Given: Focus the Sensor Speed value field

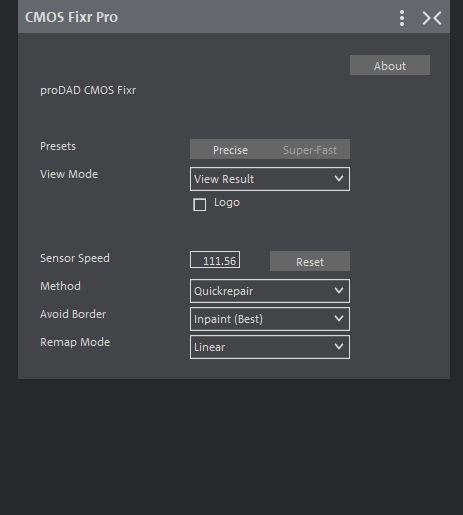Looking at the screenshot, I should pyautogui.click(x=215, y=260).
